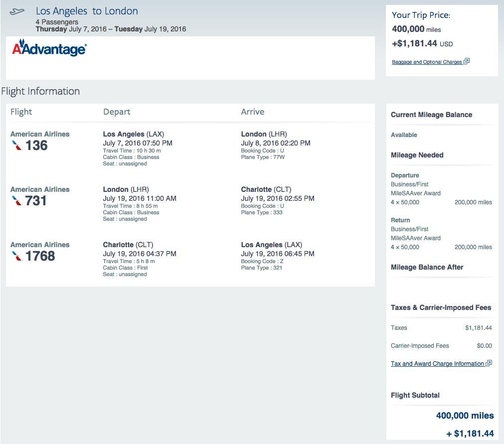The height and width of the screenshot is (444, 504).
Task: Click the Arrive column header
Action: point(253,112)
